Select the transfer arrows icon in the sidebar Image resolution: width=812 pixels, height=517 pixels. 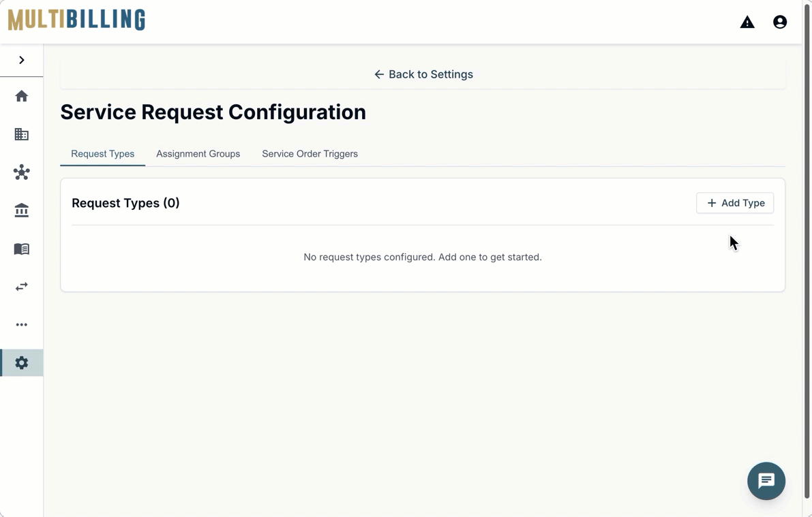point(21,287)
